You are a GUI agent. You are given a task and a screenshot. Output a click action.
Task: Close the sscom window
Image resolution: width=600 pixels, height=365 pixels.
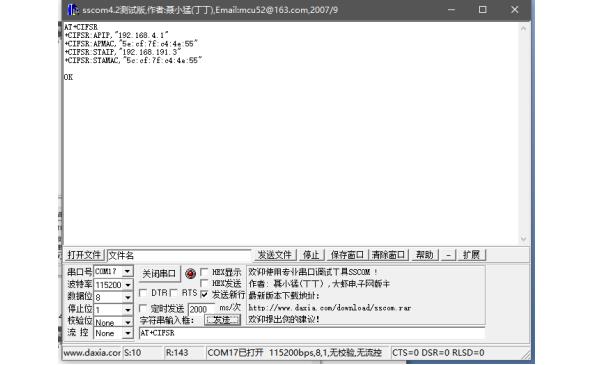[515, 10]
